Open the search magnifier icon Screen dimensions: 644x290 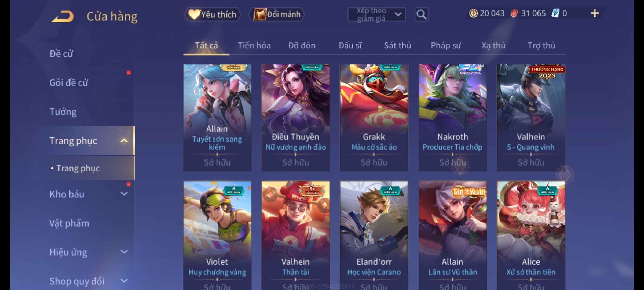(421, 15)
